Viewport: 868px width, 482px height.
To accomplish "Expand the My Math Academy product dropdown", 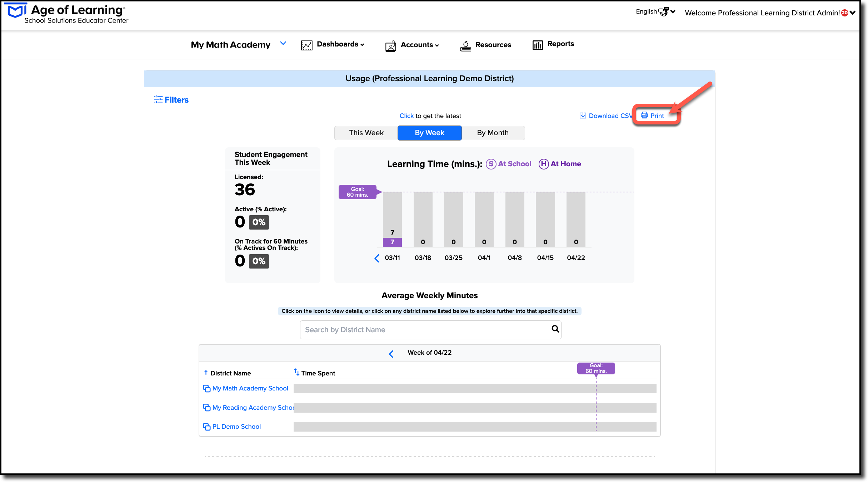I will (283, 43).
